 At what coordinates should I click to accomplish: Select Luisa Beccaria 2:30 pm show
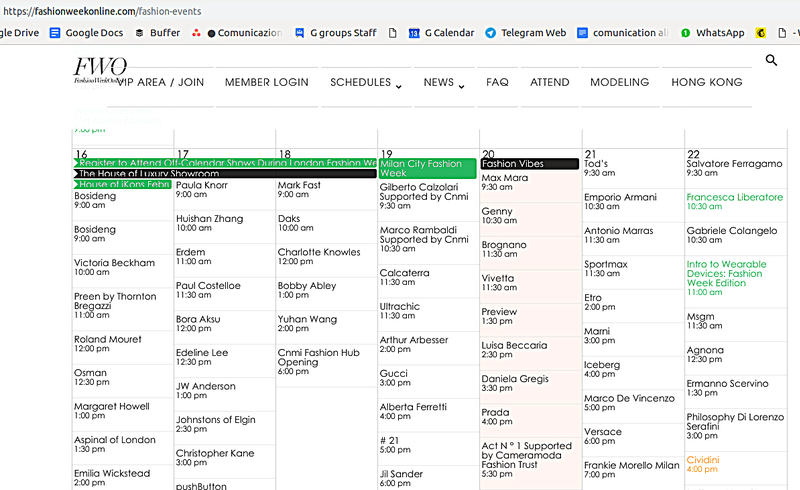(514, 350)
